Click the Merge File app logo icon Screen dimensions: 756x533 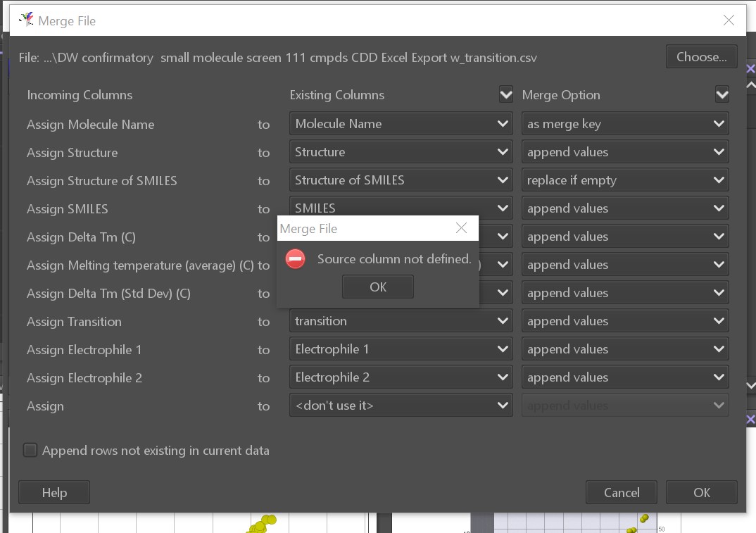point(26,20)
